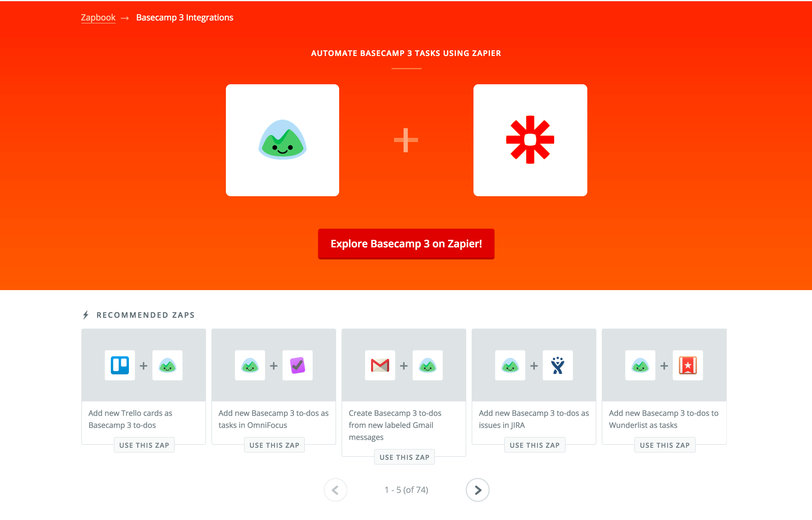Click the large Zapier asterisk logo tile
This screenshot has height=520, width=812.
coord(530,140)
